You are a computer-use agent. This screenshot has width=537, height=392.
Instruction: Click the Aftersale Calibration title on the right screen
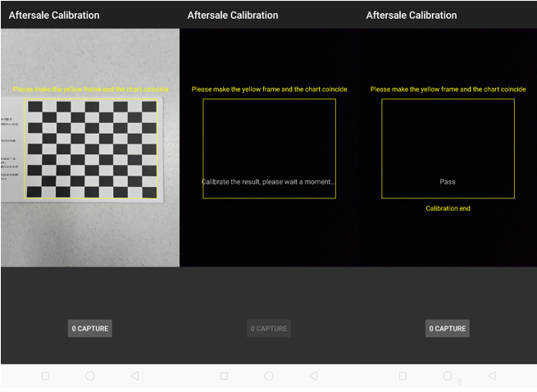point(412,16)
